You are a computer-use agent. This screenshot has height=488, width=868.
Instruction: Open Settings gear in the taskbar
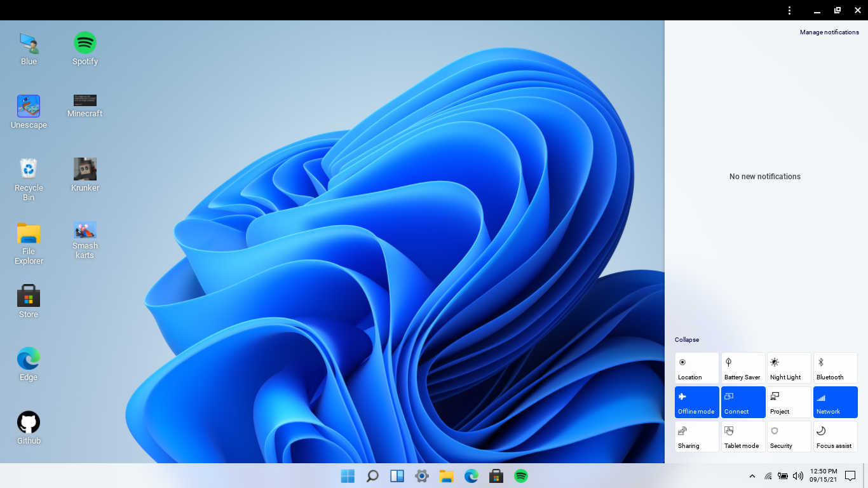coord(422,476)
